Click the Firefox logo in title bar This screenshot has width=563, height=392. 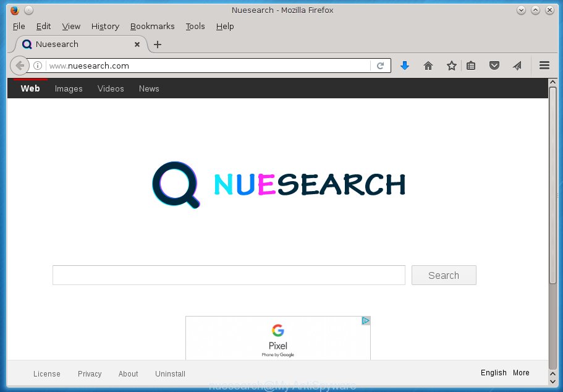[x=15, y=10]
